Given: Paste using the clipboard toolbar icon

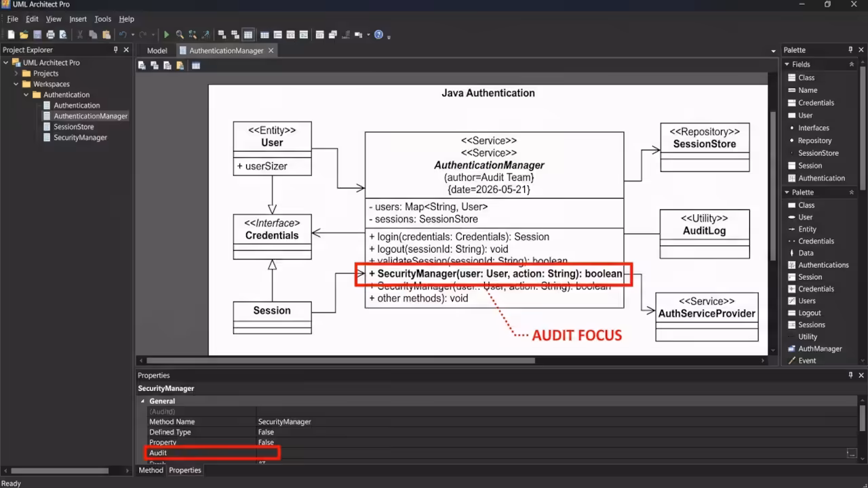Looking at the screenshot, I should (106, 35).
